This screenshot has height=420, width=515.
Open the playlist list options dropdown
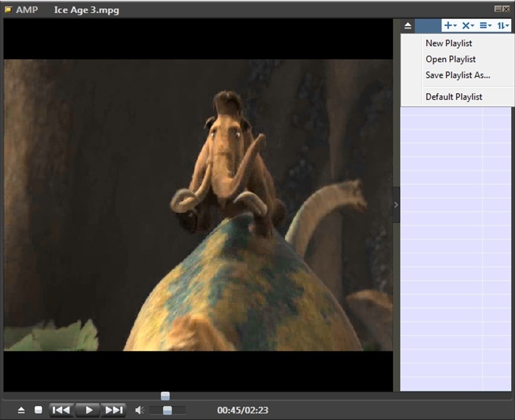485,25
